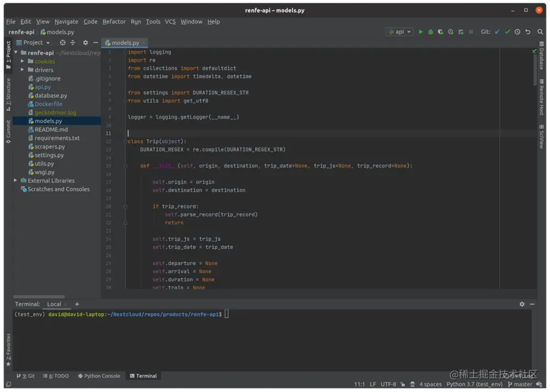Open the Project panel settings gear
This screenshot has height=392, width=550.
(x=85, y=42)
